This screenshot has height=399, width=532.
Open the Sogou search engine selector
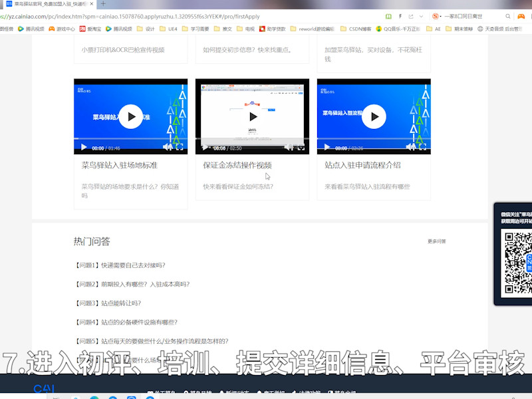point(437,16)
